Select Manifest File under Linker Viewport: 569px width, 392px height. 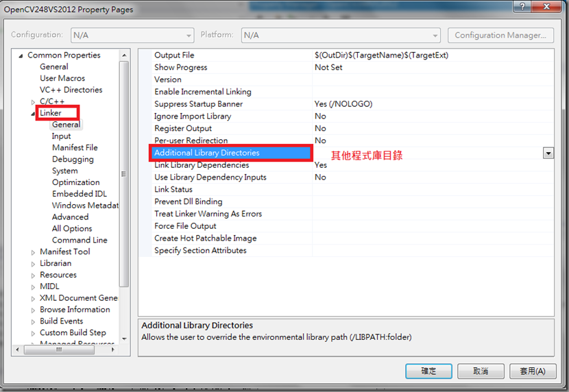click(75, 148)
